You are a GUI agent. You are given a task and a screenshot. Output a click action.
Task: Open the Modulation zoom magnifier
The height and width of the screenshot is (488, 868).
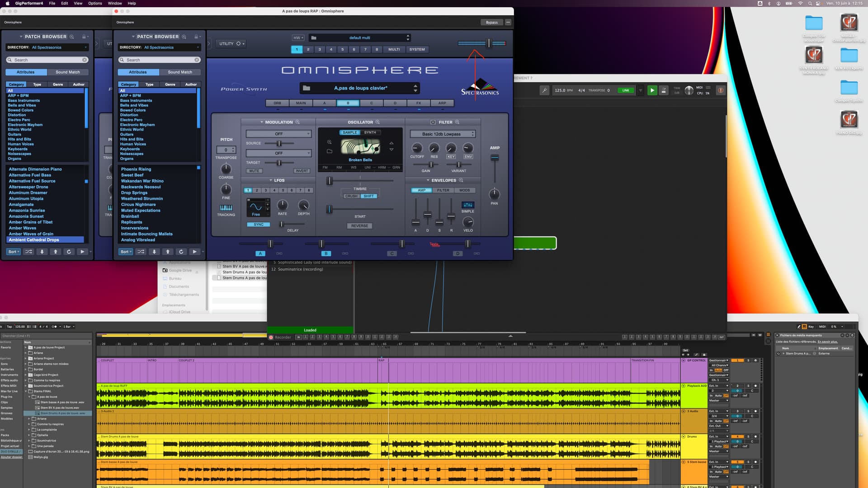pyautogui.click(x=297, y=122)
